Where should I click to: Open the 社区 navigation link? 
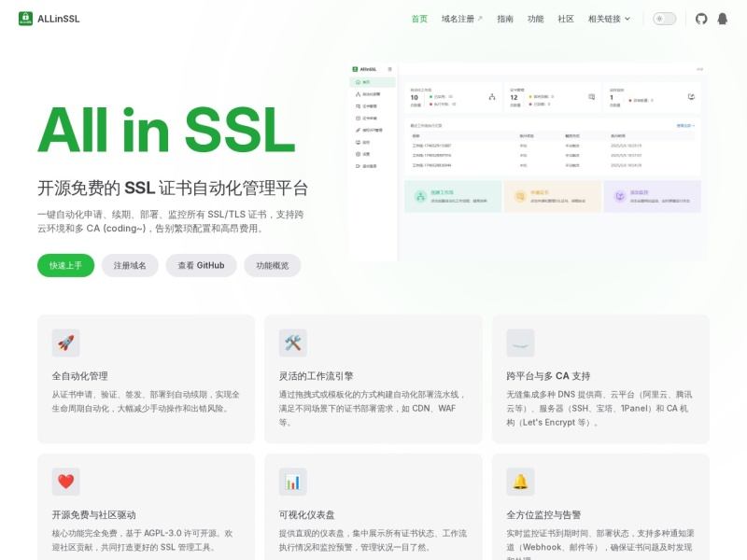click(566, 19)
